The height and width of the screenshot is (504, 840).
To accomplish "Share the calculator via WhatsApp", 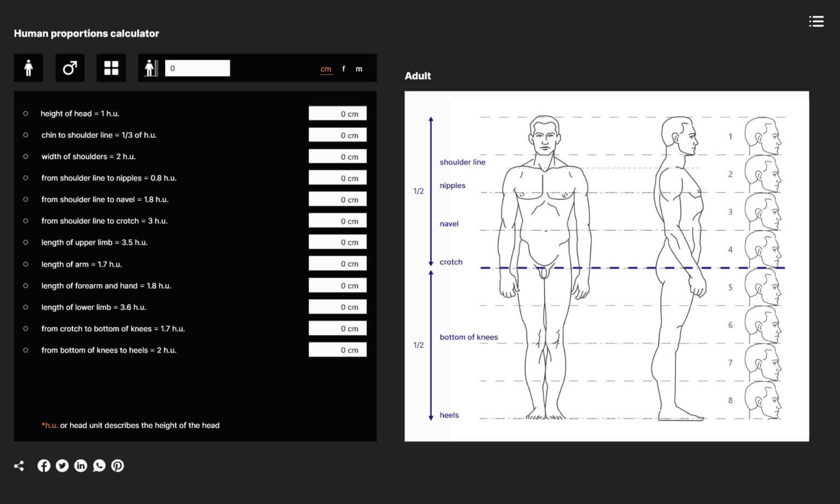I will [99, 465].
